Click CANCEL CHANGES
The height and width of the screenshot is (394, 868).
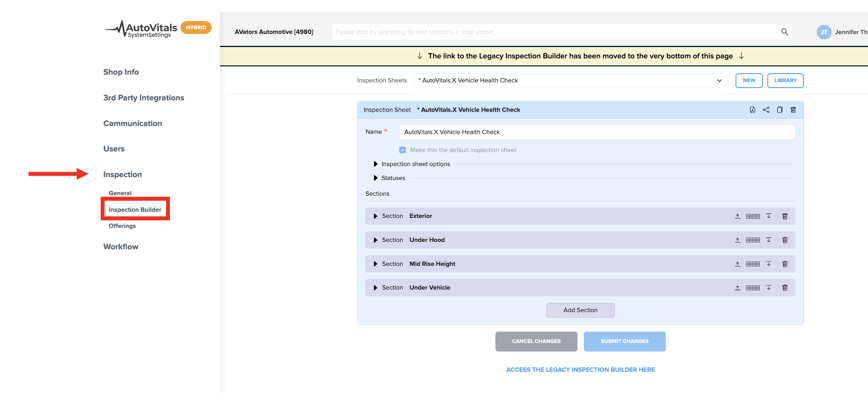pyautogui.click(x=536, y=341)
